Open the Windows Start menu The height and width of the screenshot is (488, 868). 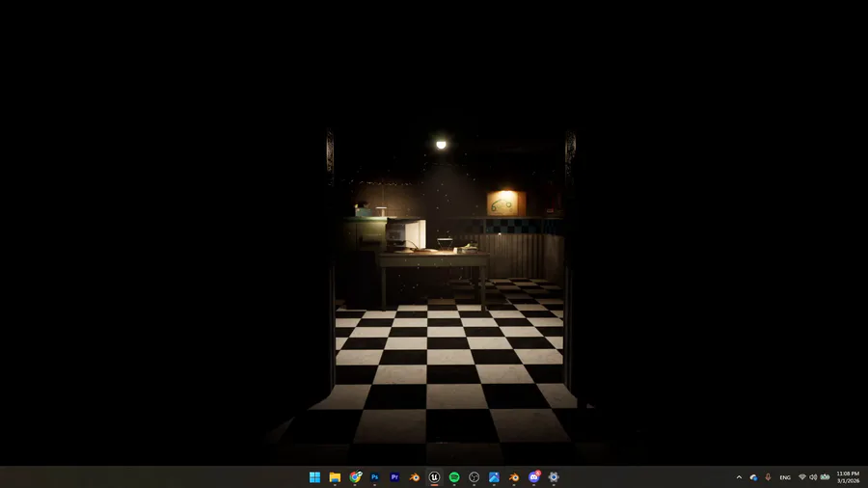(x=314, y=477)
